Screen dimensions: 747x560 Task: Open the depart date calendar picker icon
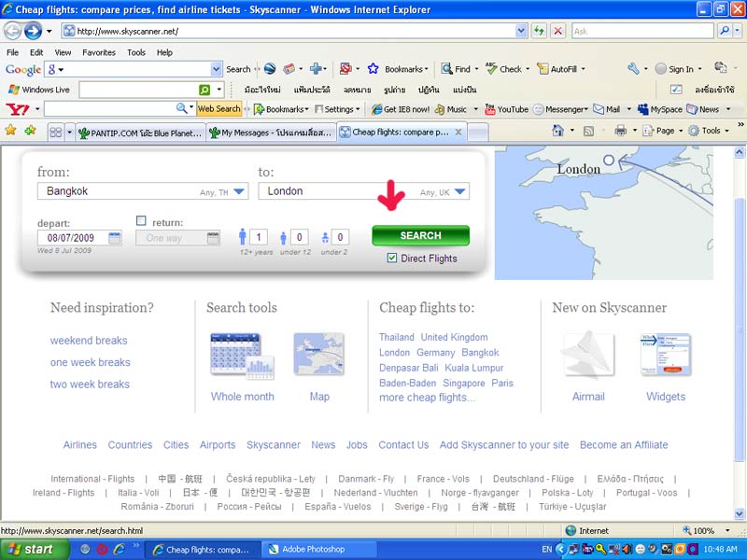(114, 238)
